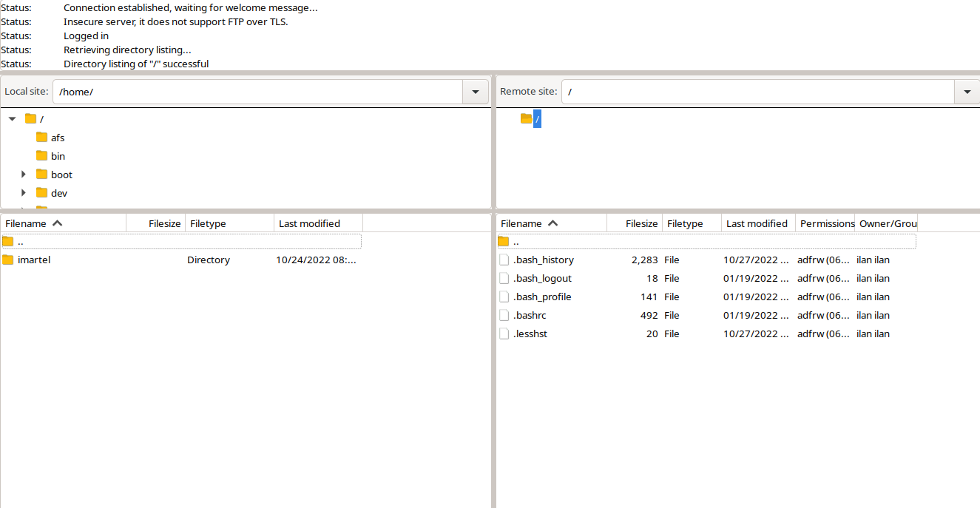The image size is (980, 508).
Task: Sort remote files by Owner/Group column
Action: [x=886, y=223]
